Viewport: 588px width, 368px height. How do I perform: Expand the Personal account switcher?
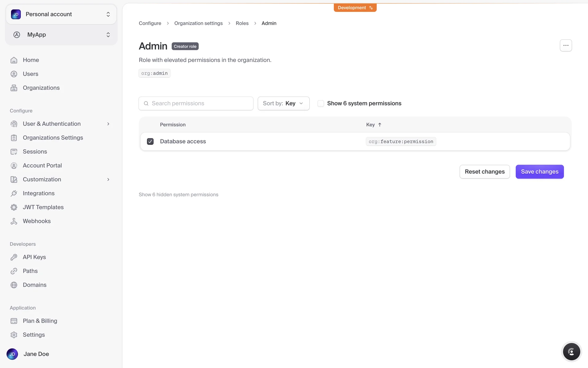tap(61, 14)
